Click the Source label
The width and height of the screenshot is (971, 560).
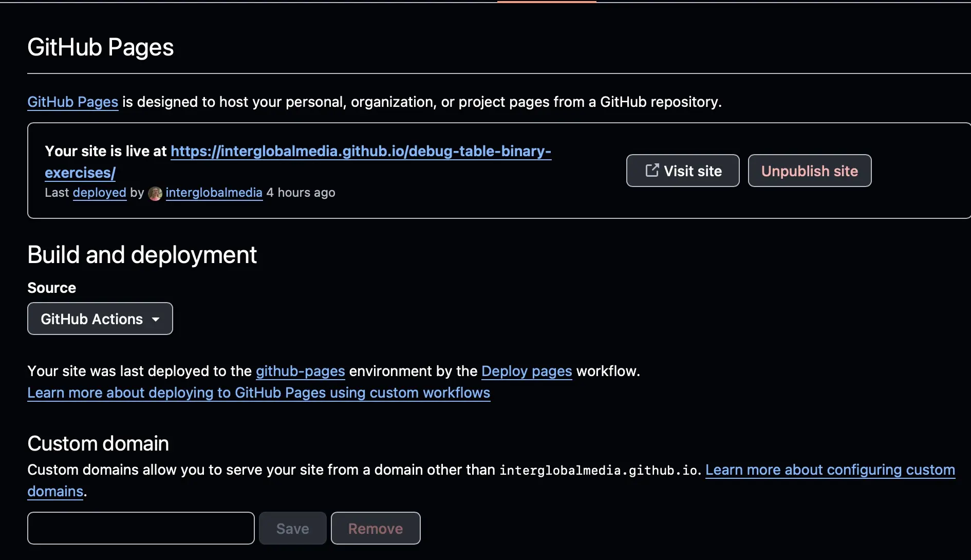coord(51,288)
